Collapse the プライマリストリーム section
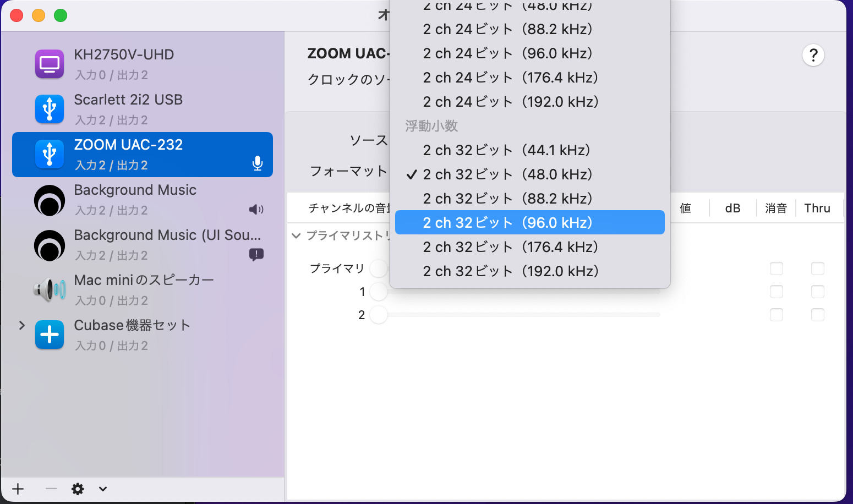This screenshot has height=504, width=853. [x=296, y=235]
